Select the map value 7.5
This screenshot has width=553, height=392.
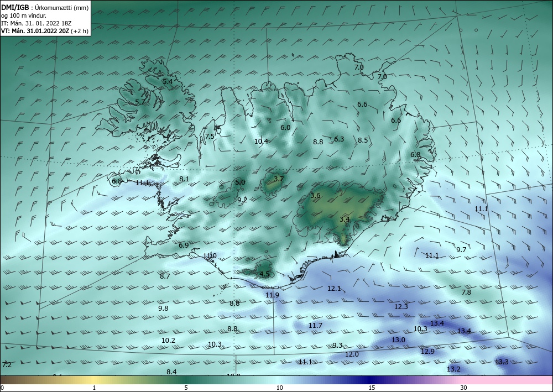pos(210,137)
